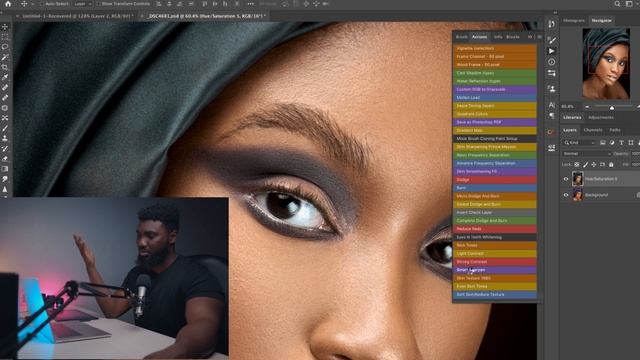Click the layer Opacity value field
This screenshot has width=640, height=360.
pyautogui.click(x=636, y=153)
